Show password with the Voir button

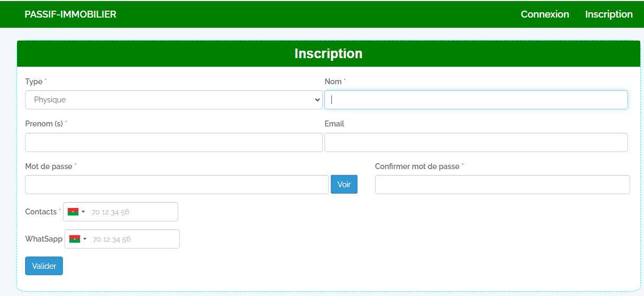pyautogui.click(x=344, y=185)
